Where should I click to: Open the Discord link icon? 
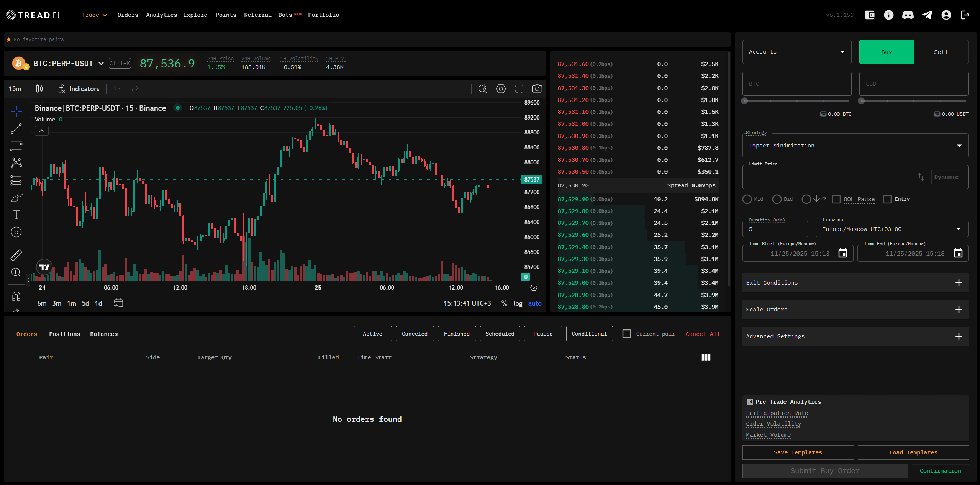coord(908,15)
